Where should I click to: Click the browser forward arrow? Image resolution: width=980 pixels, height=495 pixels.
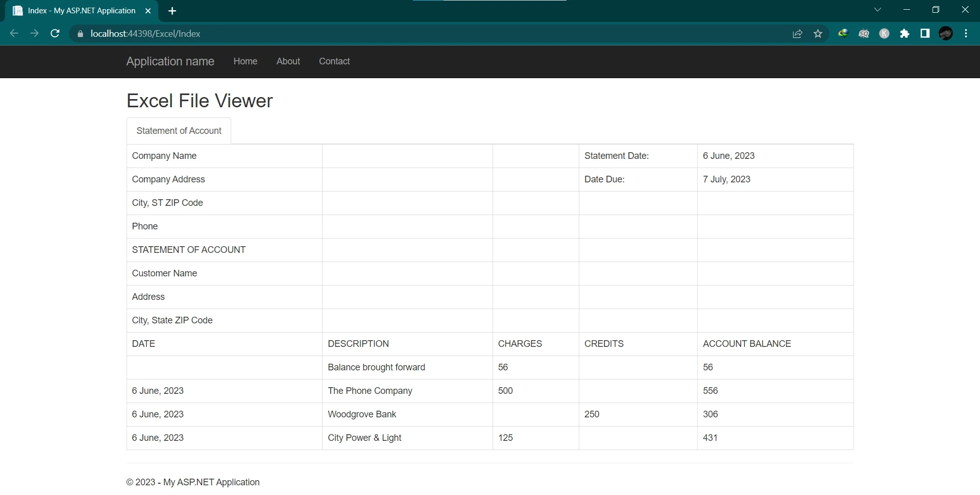click(x=34, y=34)
